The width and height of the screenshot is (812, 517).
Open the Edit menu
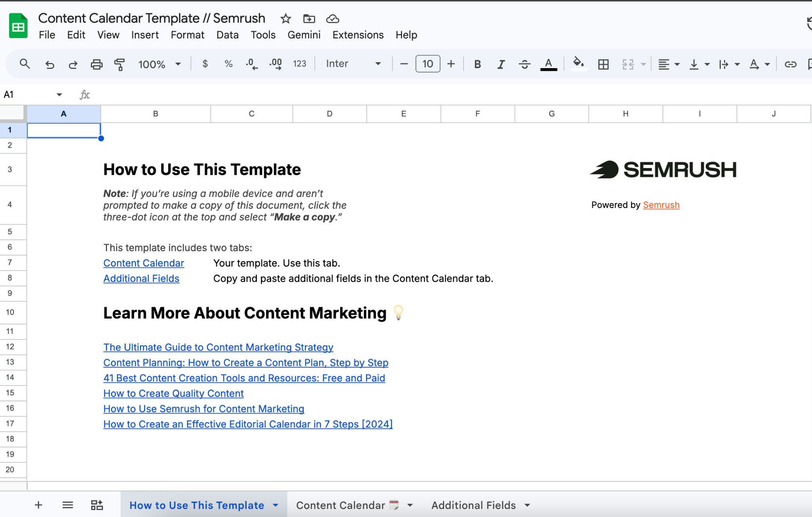[x=76, y=35]
